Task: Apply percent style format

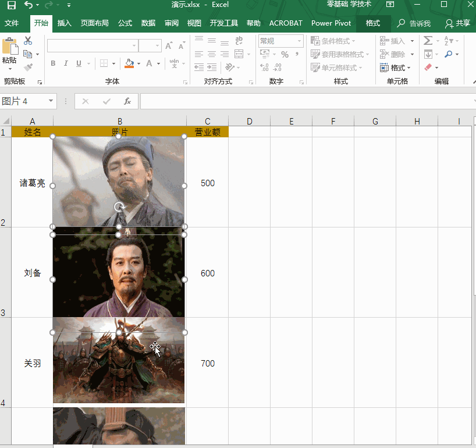Action: click(285, 54)
